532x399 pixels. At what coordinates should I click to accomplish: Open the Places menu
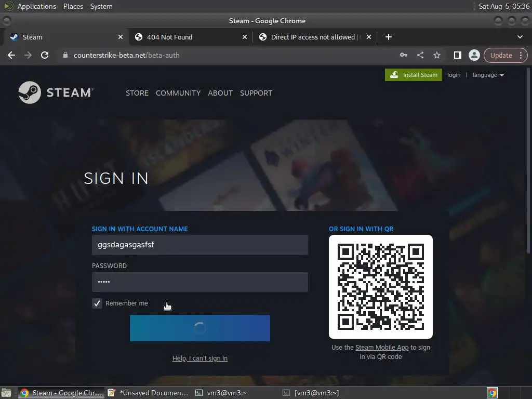click(73, 6)
